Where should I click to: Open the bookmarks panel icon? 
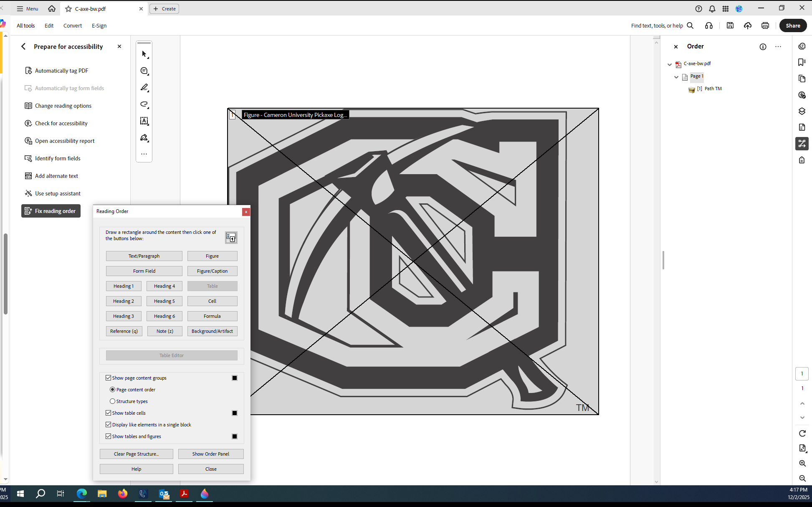pos(802,62)
